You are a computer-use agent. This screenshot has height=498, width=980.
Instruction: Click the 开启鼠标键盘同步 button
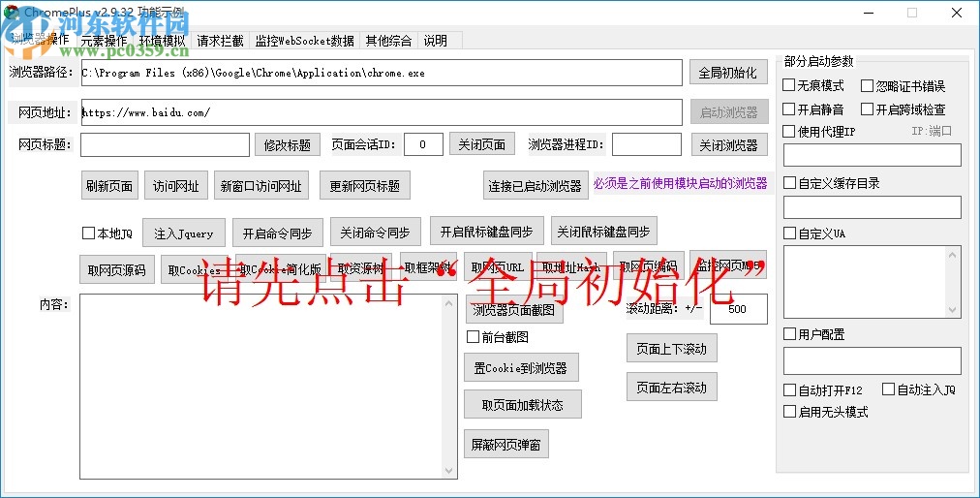pos(487,232)
